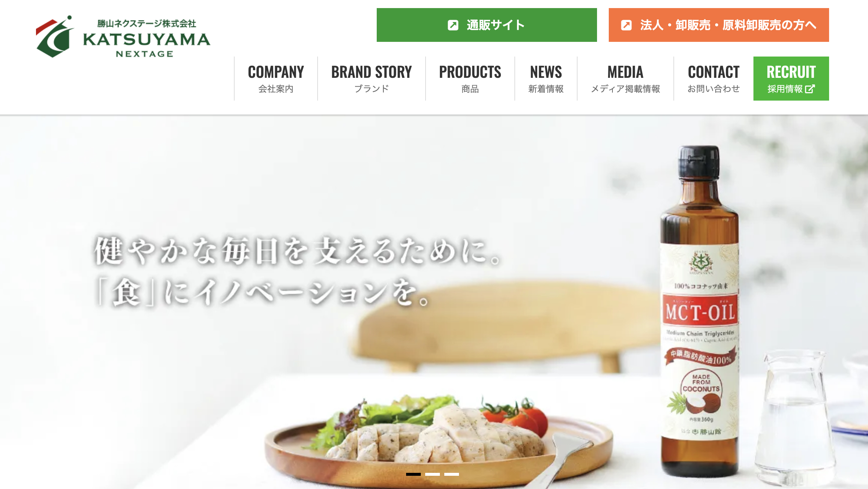Select the CONTACT お問い合わせ menu item
Image resolution: width=868 pixels, height=489 pixels.
(x=713, y=79)
